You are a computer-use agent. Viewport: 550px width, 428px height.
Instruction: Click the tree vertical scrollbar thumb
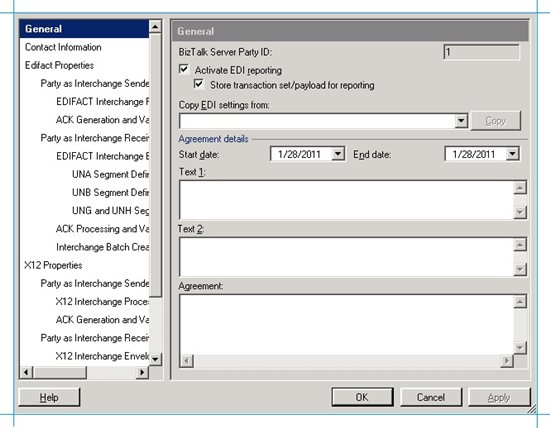[x=155, y=165]
